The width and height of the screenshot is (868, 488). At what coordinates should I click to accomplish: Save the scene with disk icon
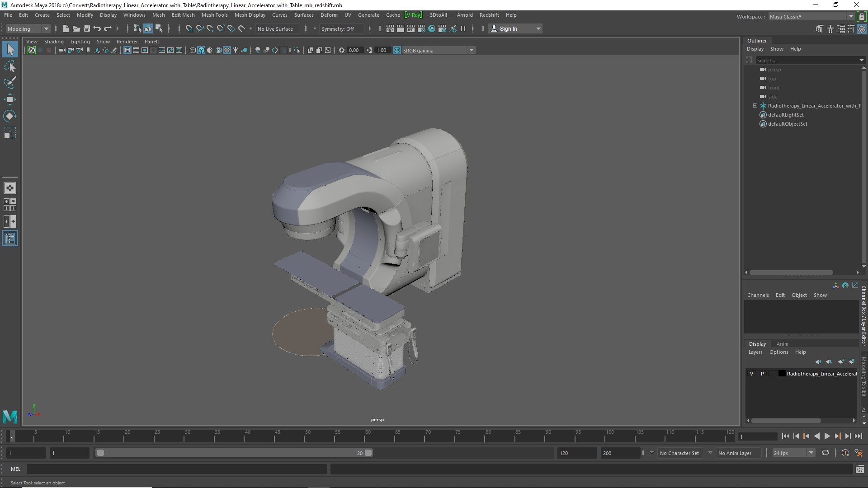[87, 28]
